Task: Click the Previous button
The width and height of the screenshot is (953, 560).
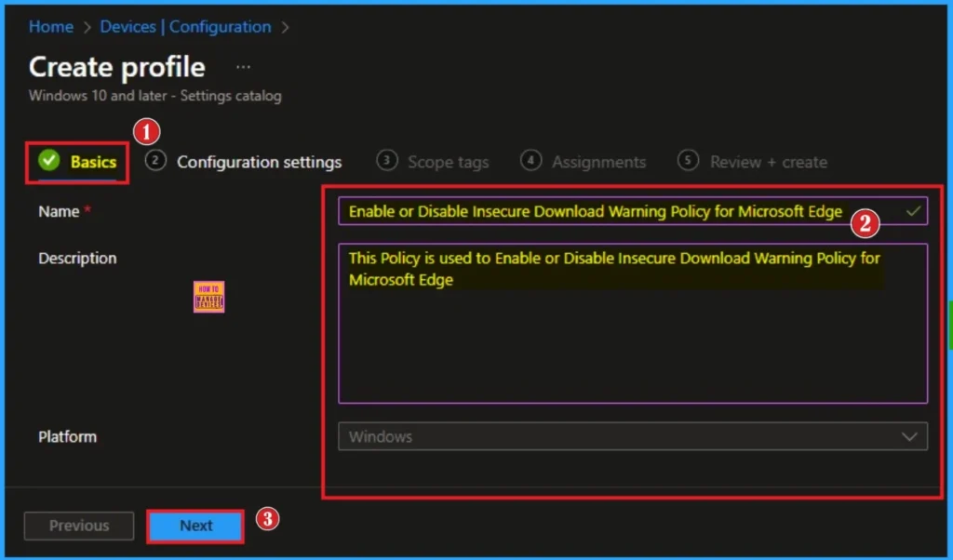Action: tap(79, 526)
